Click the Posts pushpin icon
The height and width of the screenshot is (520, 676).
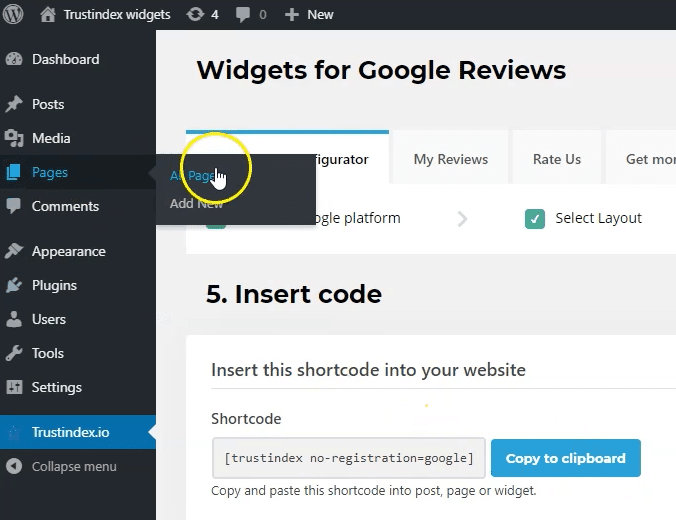click(x=14, y=104)
